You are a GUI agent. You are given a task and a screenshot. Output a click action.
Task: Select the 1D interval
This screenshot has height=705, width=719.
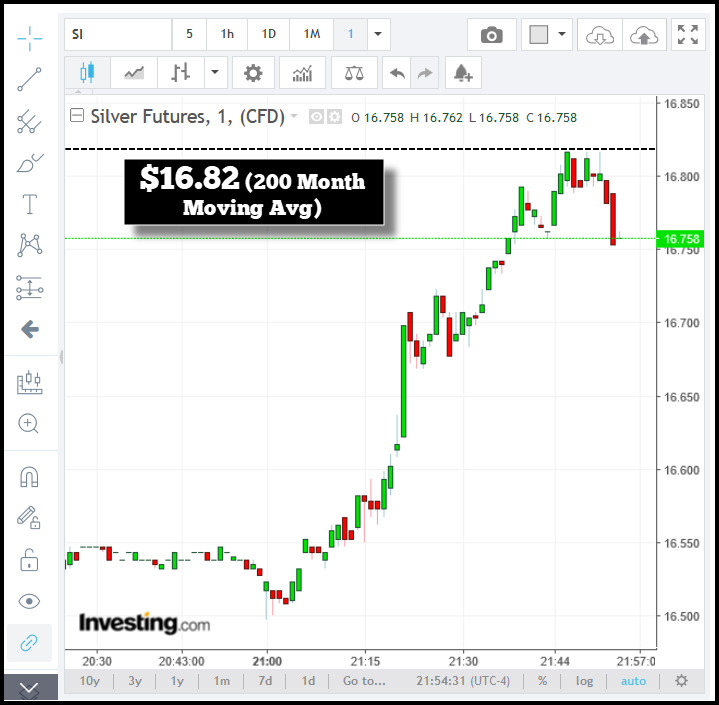(x=268, y=35)
